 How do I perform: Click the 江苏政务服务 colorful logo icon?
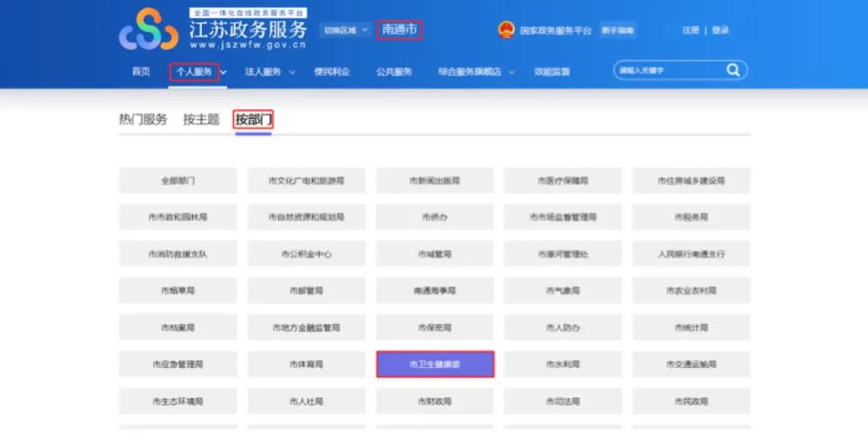(x=149, y=31)
